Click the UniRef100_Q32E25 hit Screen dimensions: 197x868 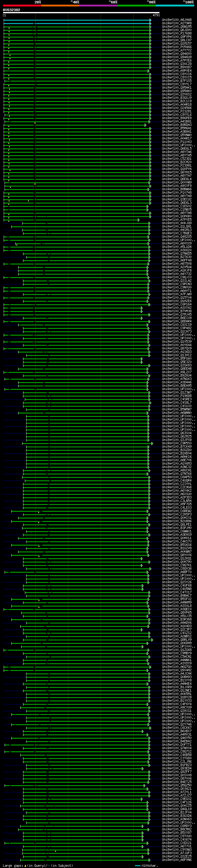177,857
